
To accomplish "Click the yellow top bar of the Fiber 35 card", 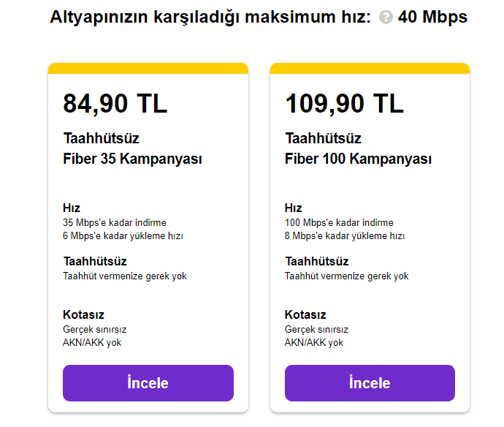I will 148,68.
